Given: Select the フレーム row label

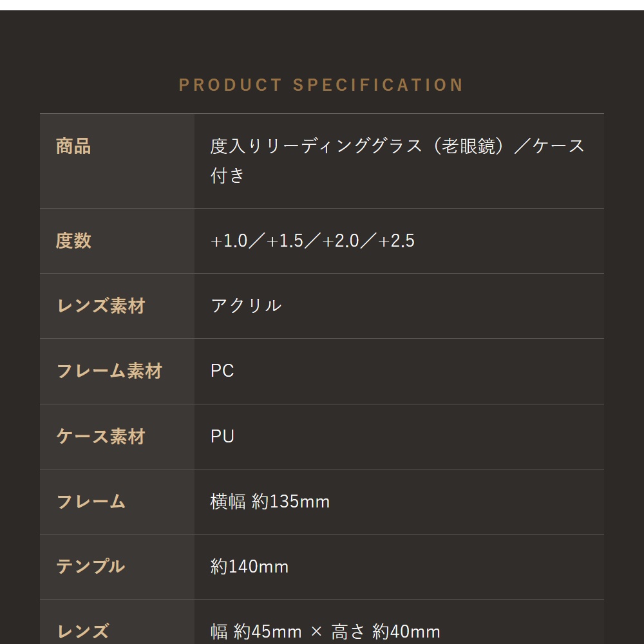Looking at the screenshot, I should point(91,502).
